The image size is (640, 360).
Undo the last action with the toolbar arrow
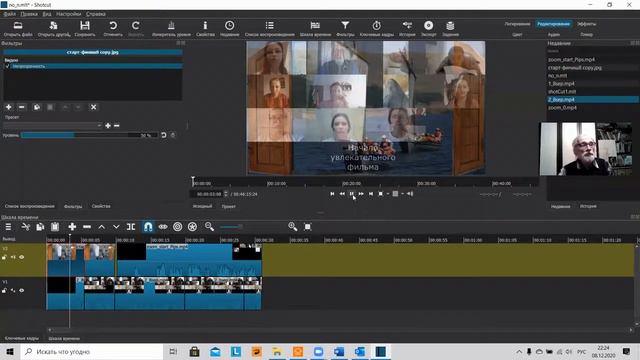tap(113, 26)
